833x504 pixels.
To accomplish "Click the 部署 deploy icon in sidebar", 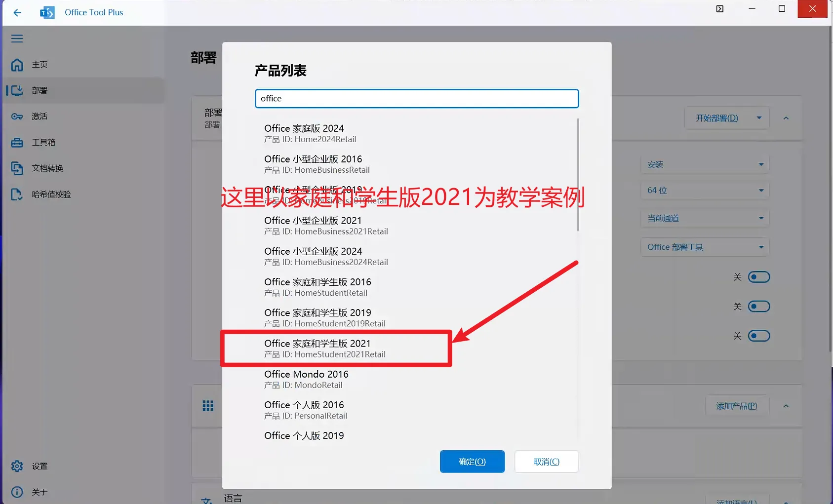I will click(x=17, y=90).
